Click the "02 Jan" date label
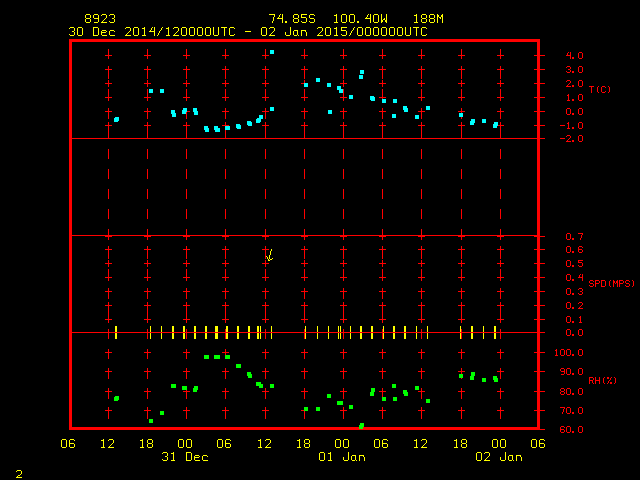The image size is (640, 480). click(x=499, y=457)
